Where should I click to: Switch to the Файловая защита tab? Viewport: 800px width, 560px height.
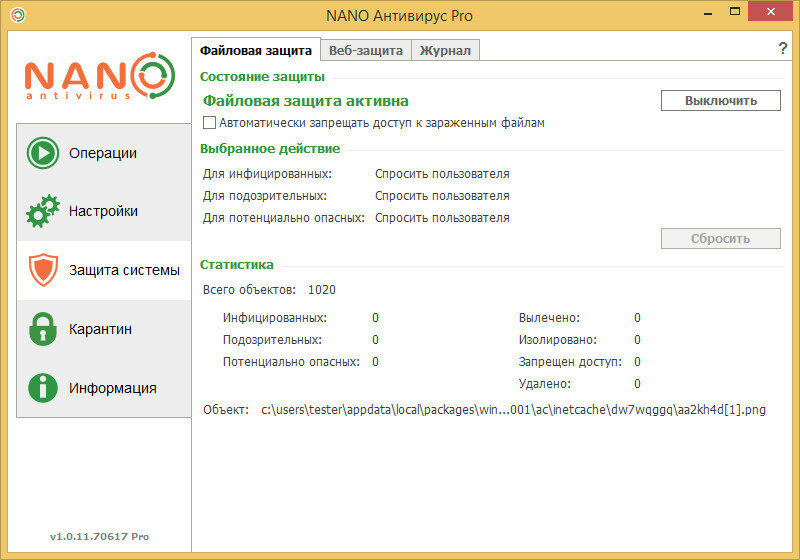256,50
